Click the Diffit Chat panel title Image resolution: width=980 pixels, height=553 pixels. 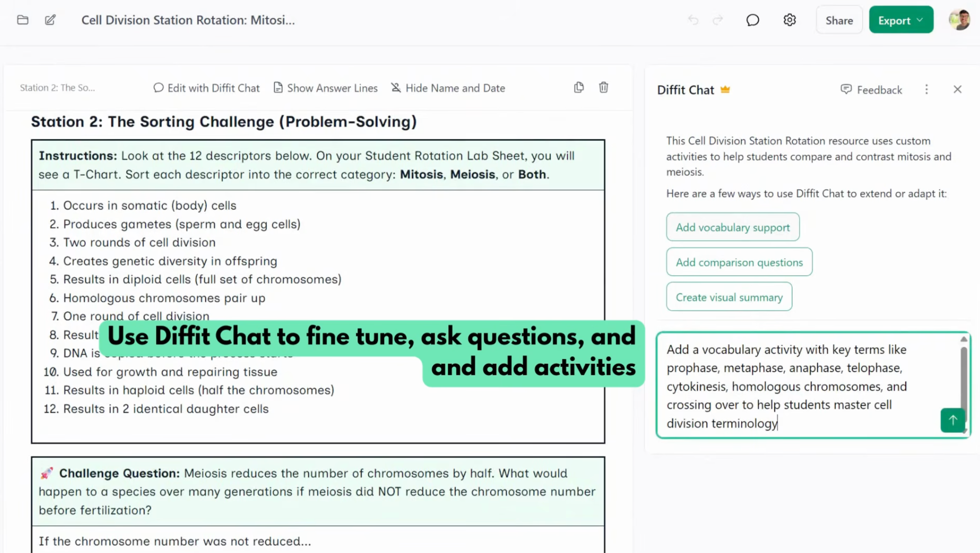coord(685,90)
